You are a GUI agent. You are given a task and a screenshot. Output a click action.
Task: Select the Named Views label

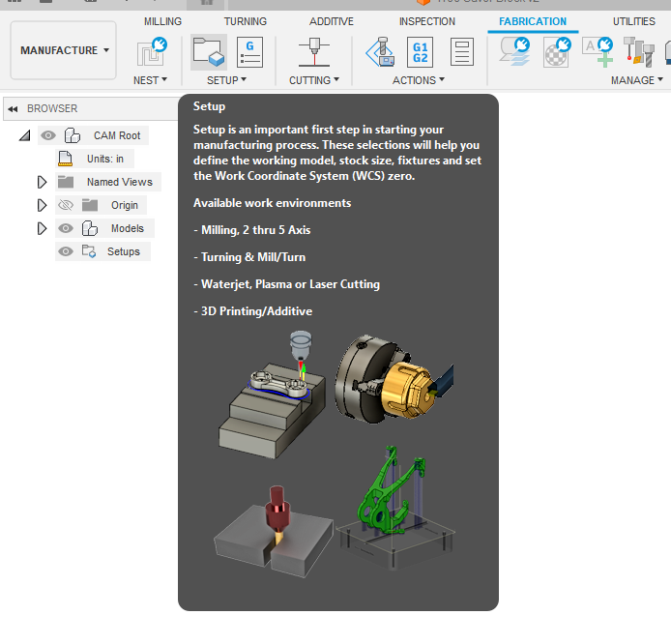[120, 182]
